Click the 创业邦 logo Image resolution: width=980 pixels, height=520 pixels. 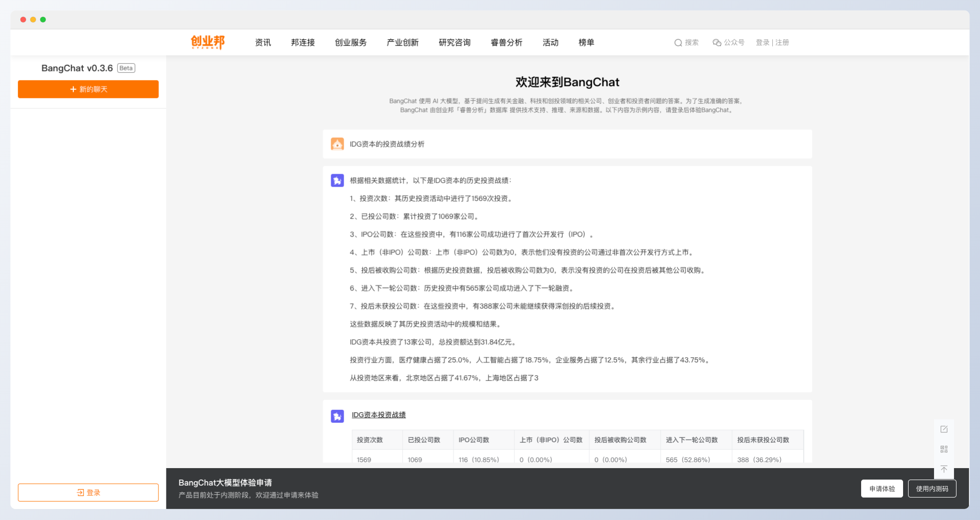tap(208, 42)
